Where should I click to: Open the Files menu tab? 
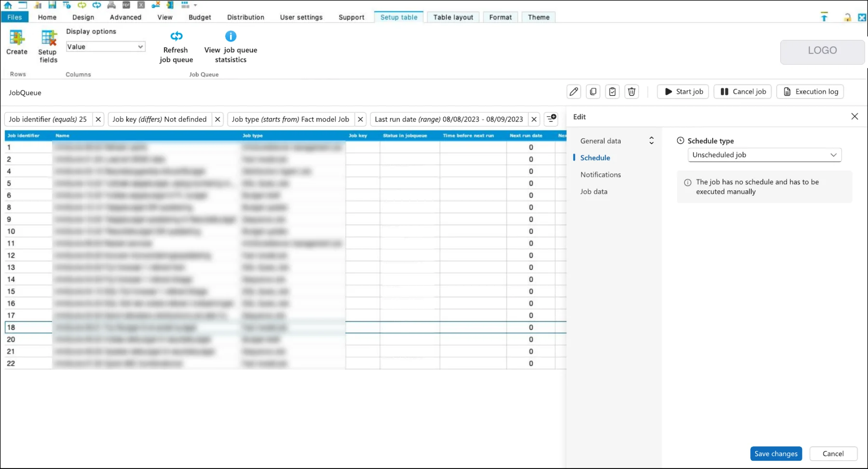14,17
